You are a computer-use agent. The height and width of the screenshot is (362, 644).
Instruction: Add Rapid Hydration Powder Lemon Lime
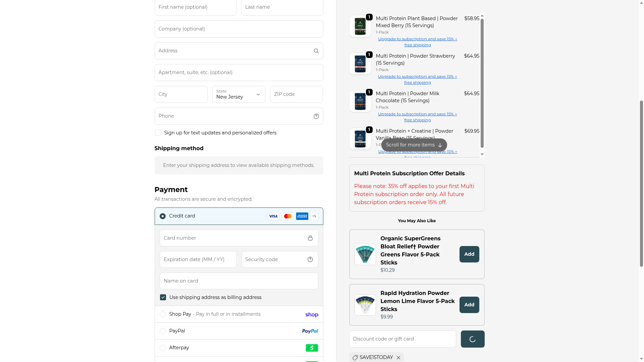469,305
